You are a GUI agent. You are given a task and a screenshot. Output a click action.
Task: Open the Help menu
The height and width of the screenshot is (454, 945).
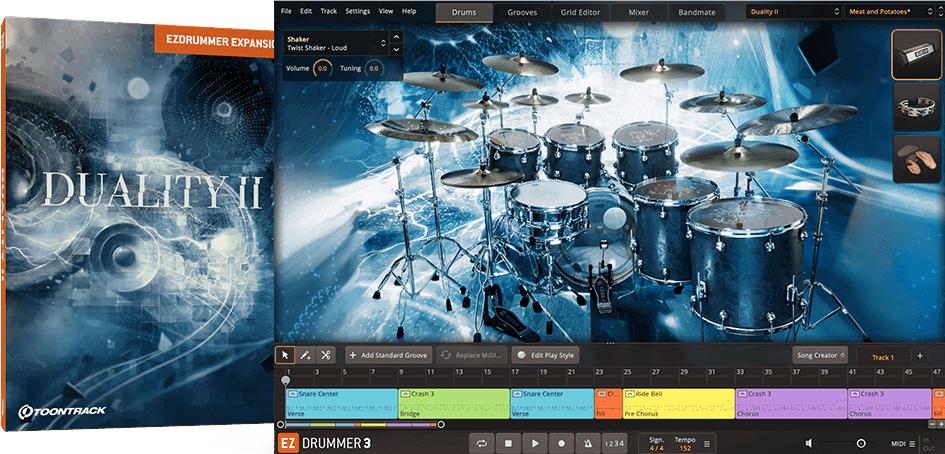pyautogui.click(x=409, y=11)
